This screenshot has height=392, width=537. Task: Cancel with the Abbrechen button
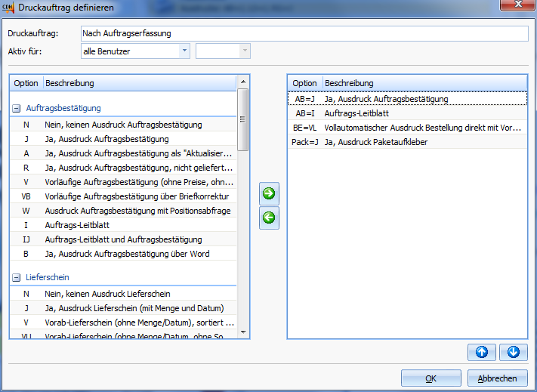pyautogui.click(x=498, y=378)
